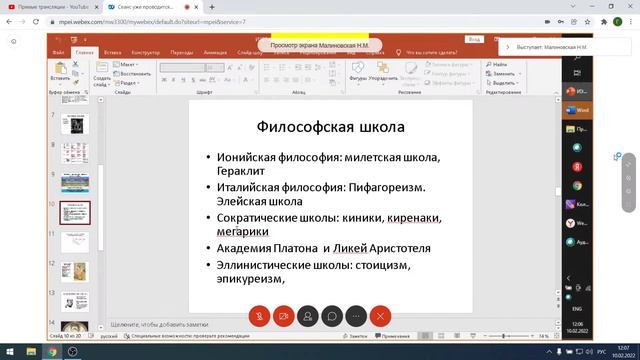The width and height of the screenshot is (640, 360).
Task: Click the increase font size icon
Action: click(230, 67)
